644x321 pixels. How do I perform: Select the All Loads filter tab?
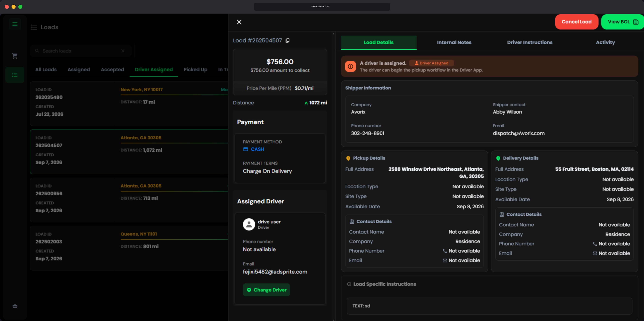tap(46, 69)
